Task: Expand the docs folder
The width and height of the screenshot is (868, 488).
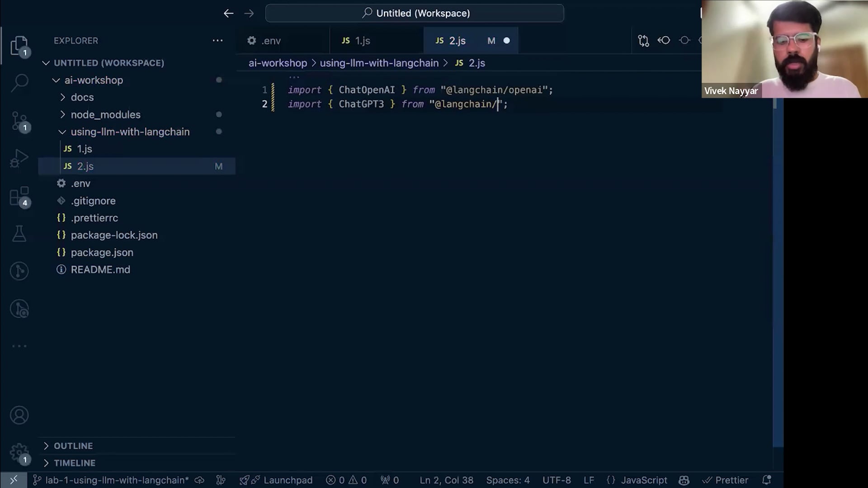Action: pos(82,97)
